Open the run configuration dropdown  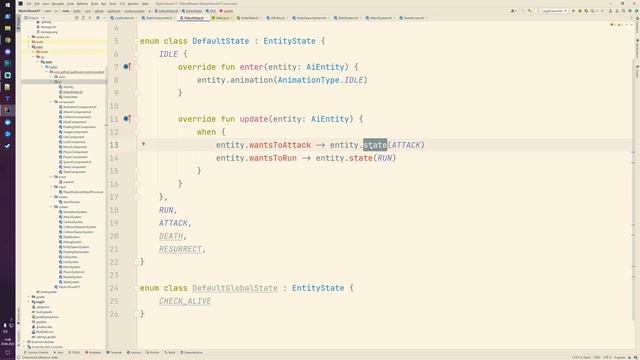tap(552, 11)
